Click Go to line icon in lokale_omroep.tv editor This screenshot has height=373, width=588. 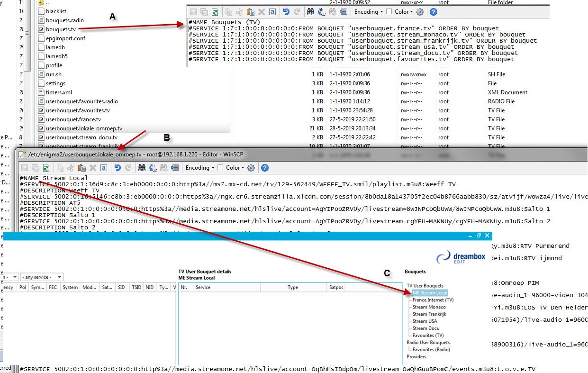tap(174, 167)
